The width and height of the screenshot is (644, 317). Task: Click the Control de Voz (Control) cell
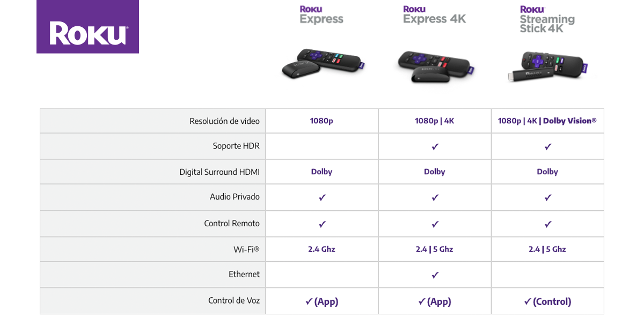pos(547,301)
